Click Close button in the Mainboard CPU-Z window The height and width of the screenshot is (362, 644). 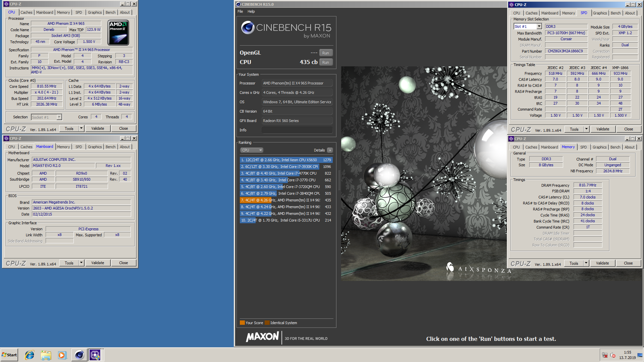pos(123,263)
